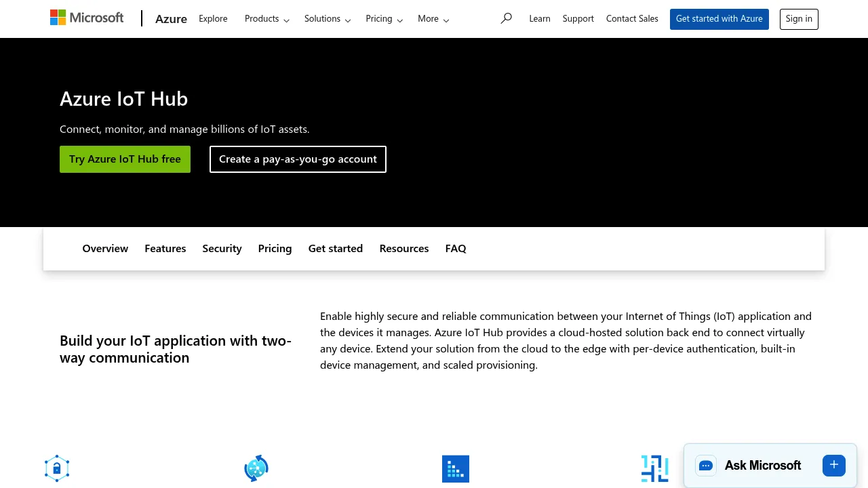Click the Sign in button
The height and width of the screenshot is (488, 868).
(x=799, y=19)
